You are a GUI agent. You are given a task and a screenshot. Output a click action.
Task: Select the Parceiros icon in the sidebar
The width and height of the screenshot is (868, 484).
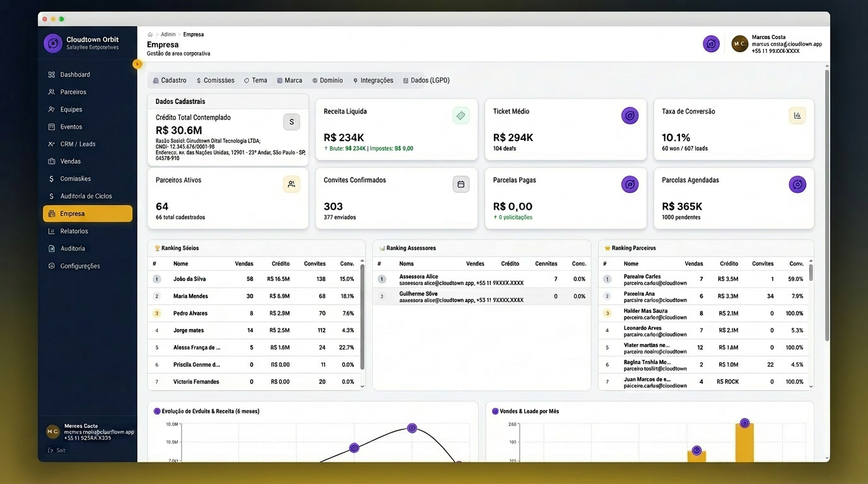pos(52,92)
